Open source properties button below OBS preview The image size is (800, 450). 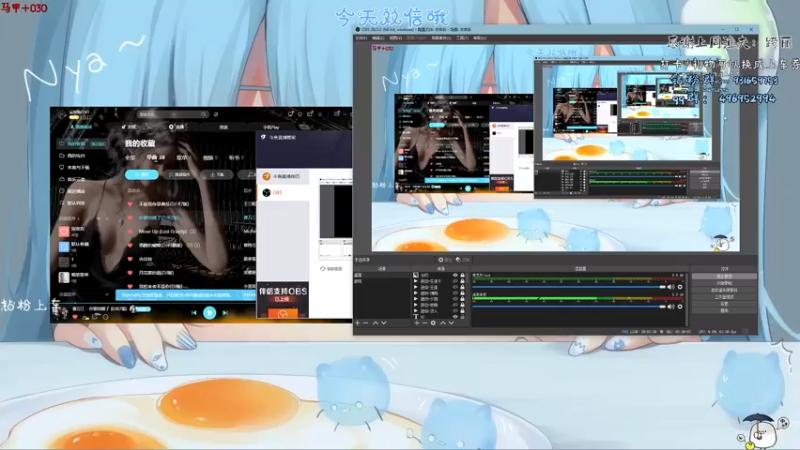[x=445, y=260]
